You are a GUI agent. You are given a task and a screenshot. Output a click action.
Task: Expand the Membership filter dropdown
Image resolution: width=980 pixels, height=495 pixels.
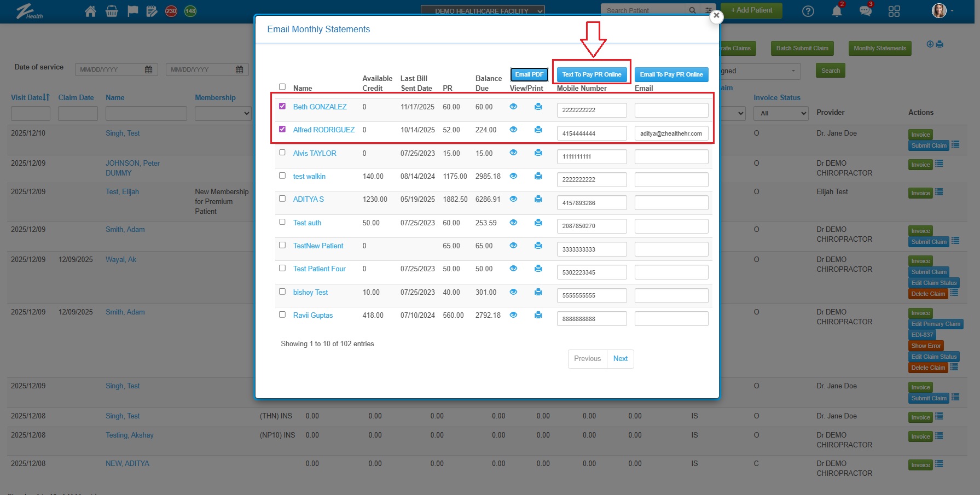[x=223, y=113]
